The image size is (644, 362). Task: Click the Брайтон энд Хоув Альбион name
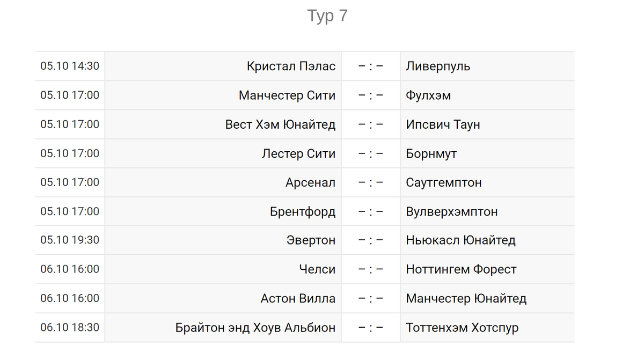255,327
